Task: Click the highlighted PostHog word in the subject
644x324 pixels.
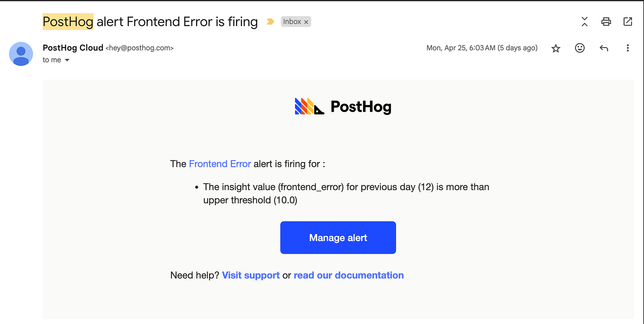Action: [68, 22]
